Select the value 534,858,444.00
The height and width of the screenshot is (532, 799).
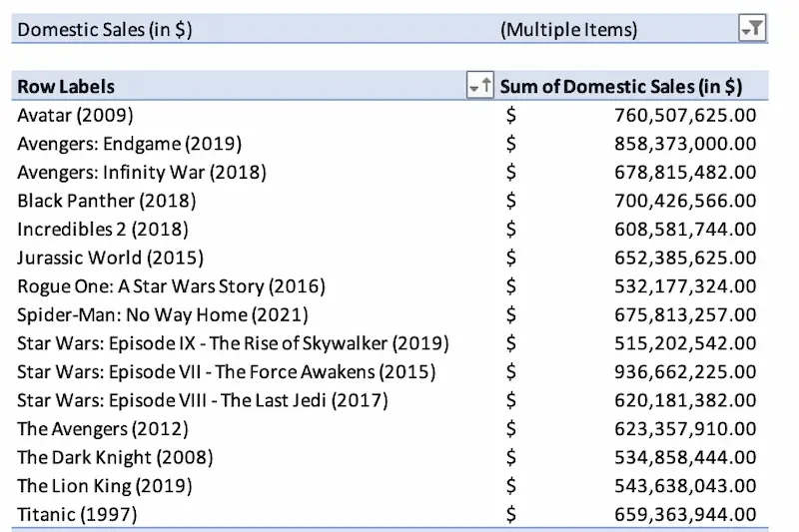tap(685, 457)
